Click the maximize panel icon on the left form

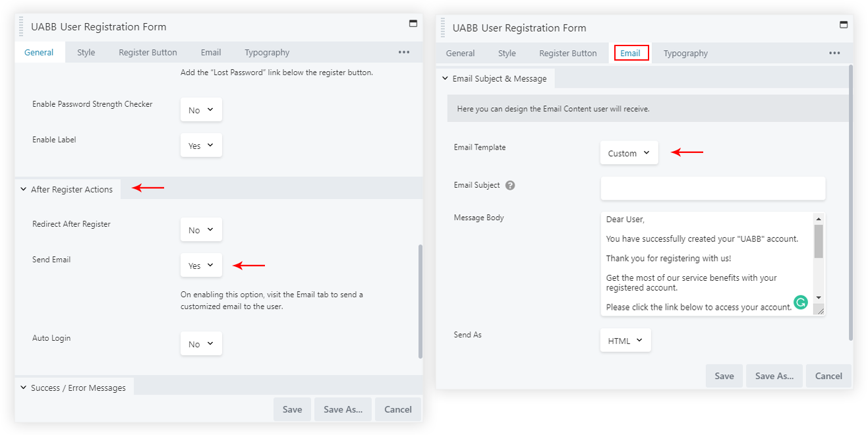(413, 24)
